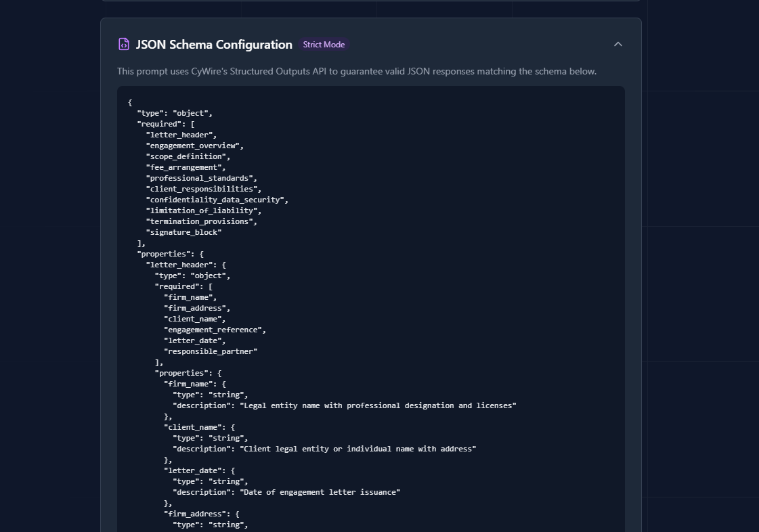Screen dimensions: 759x532
Task: Click the JSON file icon beside the heading
Action: coord(124,44)
